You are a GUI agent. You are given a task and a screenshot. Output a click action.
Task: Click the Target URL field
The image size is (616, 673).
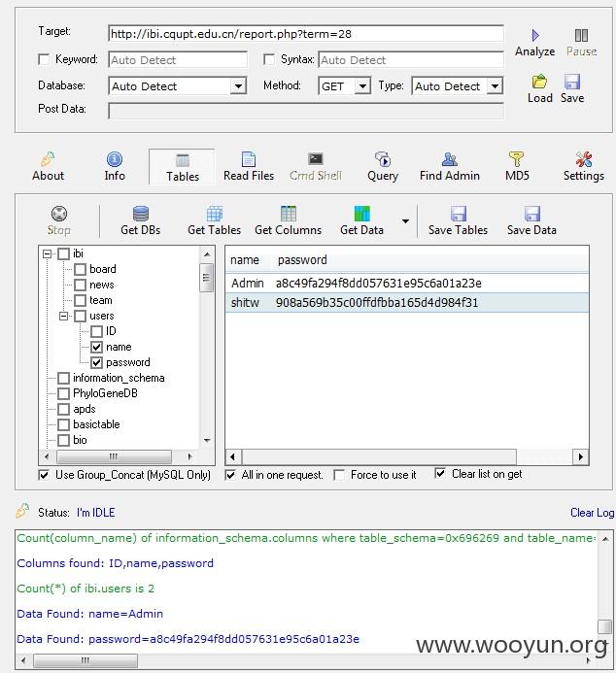pyautogui.click(x=306, y=34)
